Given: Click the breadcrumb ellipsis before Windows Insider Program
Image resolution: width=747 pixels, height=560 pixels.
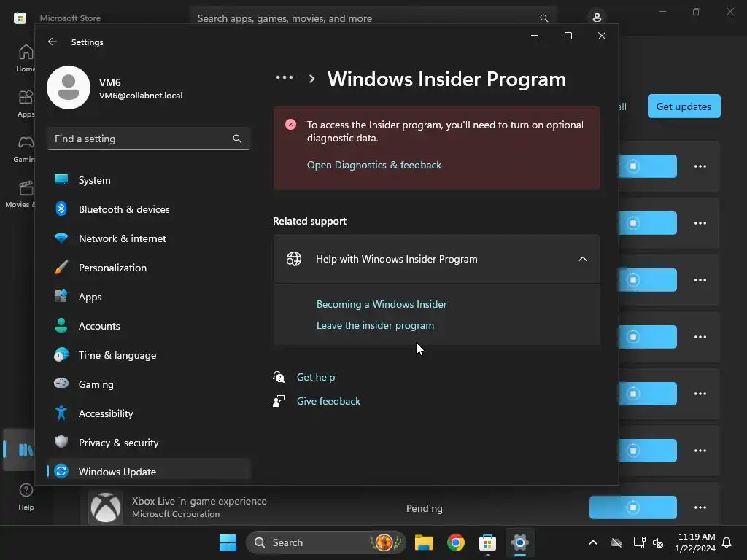Looking at the screenshot, I should (285, 77).
